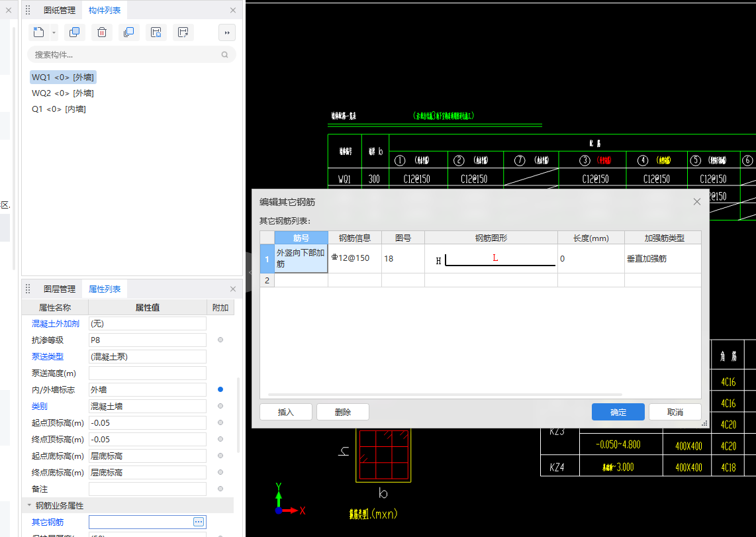Close the 属性列表 panel
This screenshot has width=756, height=537.
pos(233,289)
